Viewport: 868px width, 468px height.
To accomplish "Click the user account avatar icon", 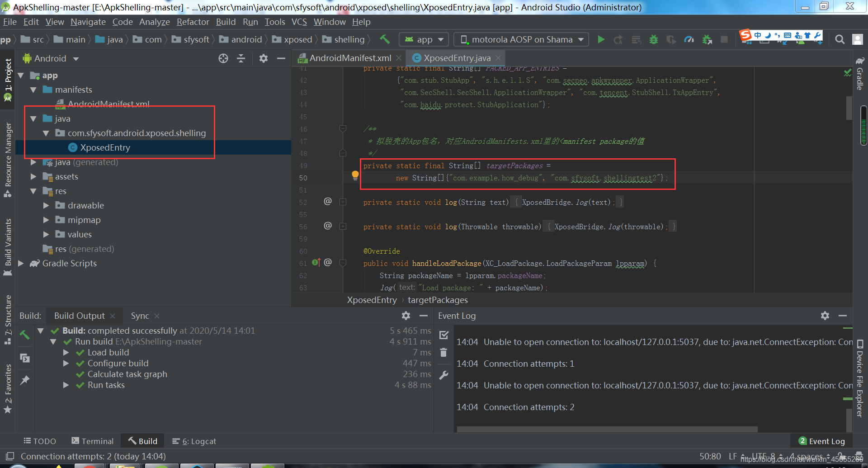I will point(858,40).
